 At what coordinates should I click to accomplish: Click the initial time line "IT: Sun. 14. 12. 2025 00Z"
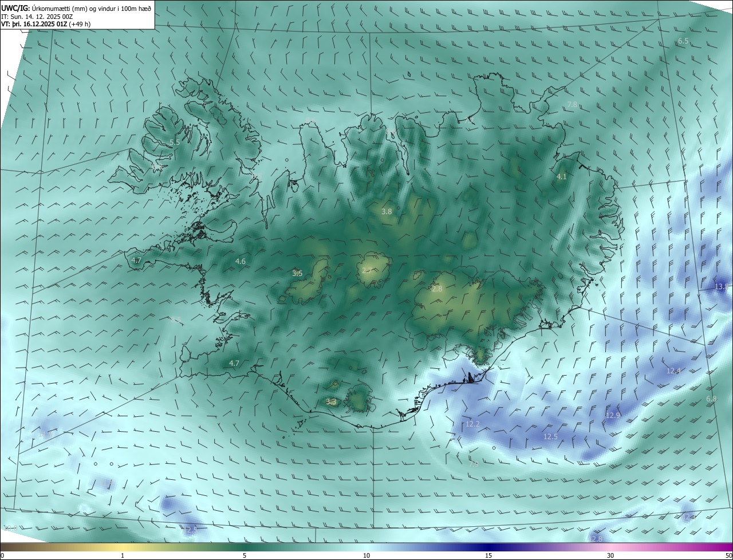[x=37, y=17]
